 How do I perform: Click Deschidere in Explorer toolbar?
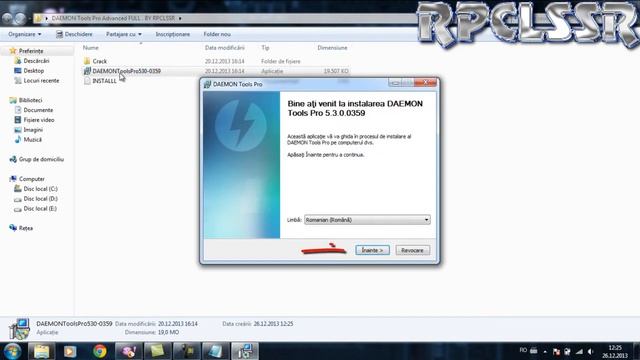pos(74,34)
